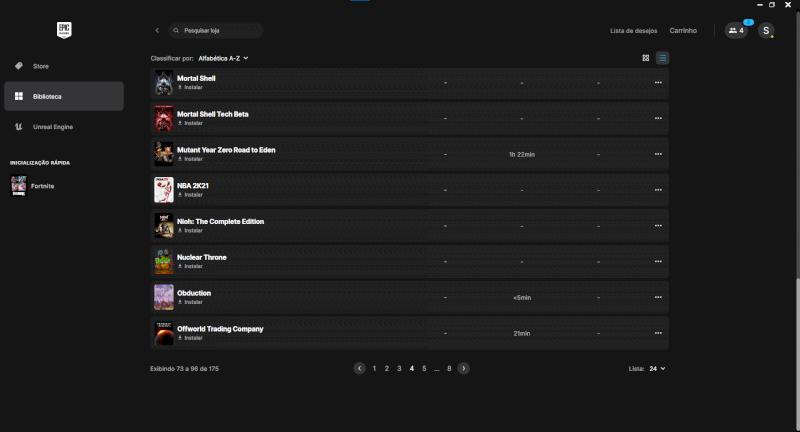Open more options for NBA 2K21
Viewport: 800px width, 432px height.
point(658,190)
